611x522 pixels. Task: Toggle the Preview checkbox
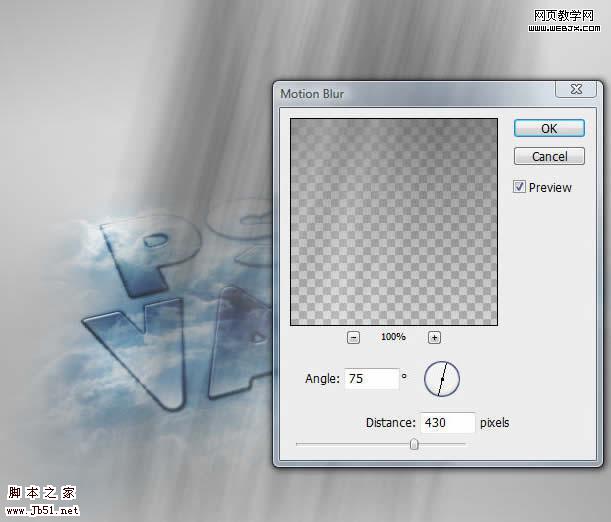(519, 187)
